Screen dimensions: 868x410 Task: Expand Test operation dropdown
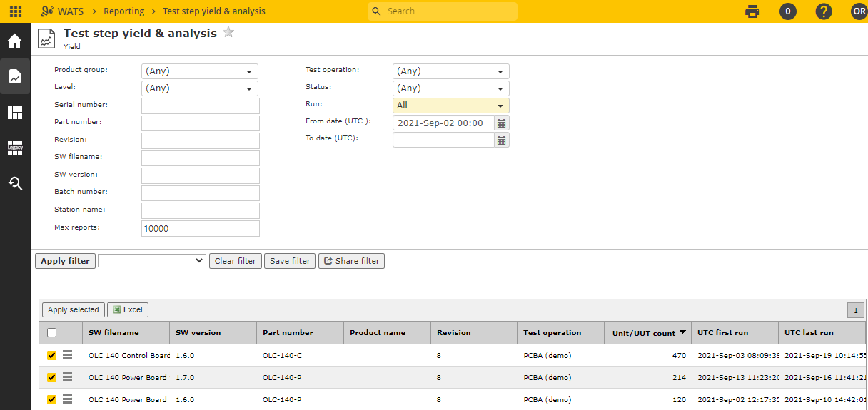(x=451, y=71)
